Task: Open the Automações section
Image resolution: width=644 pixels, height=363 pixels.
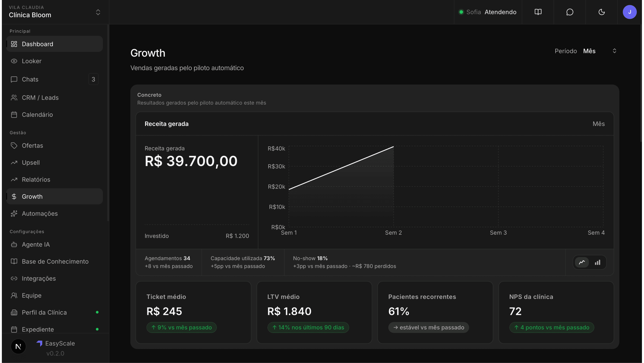Action: point(54,214)
